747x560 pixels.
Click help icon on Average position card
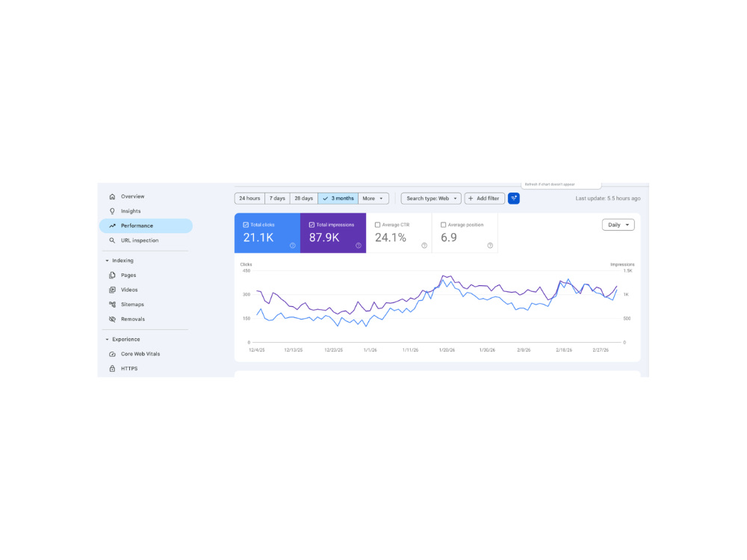pos(490,246)
